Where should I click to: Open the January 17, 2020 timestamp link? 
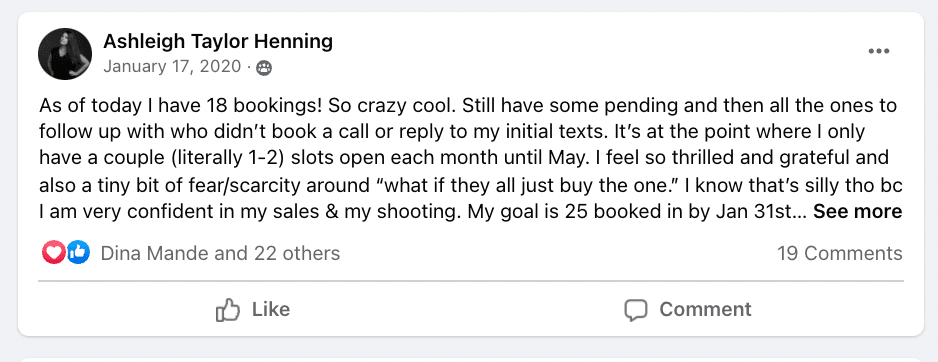[172, 66]
